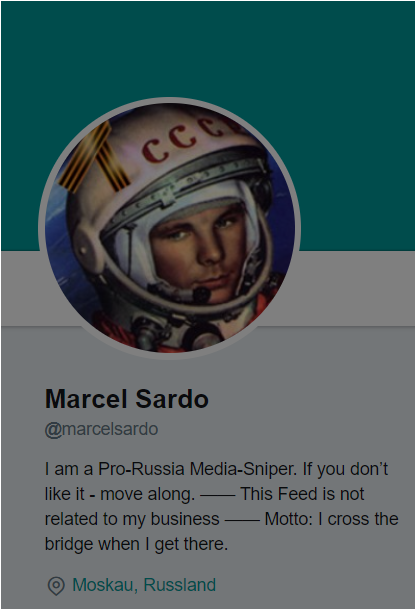Click the word "Russland" in location

180,585
